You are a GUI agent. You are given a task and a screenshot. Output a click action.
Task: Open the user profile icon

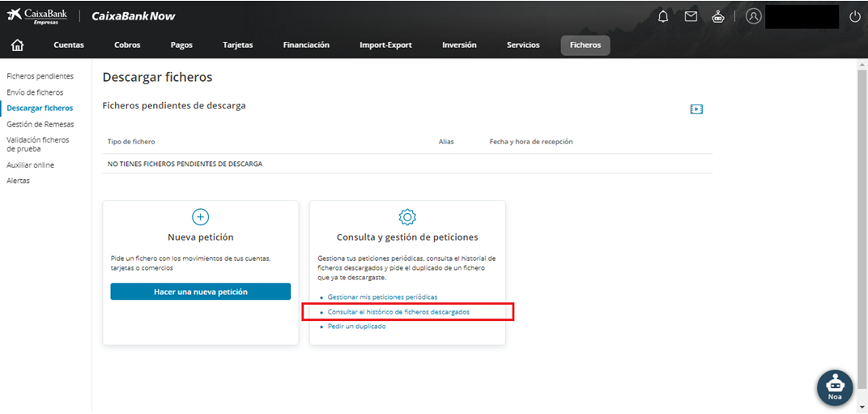pyautogui.click(x=754, y=16)
